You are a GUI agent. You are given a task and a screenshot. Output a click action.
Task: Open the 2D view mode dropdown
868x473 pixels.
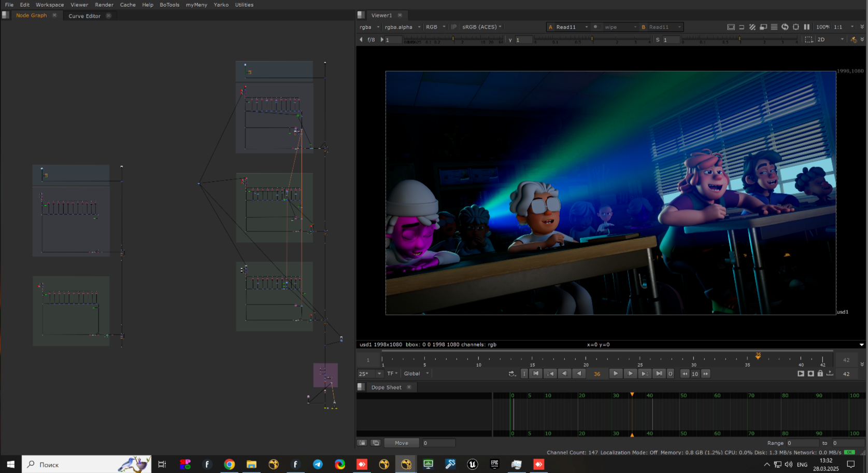(x=831, y=39)
